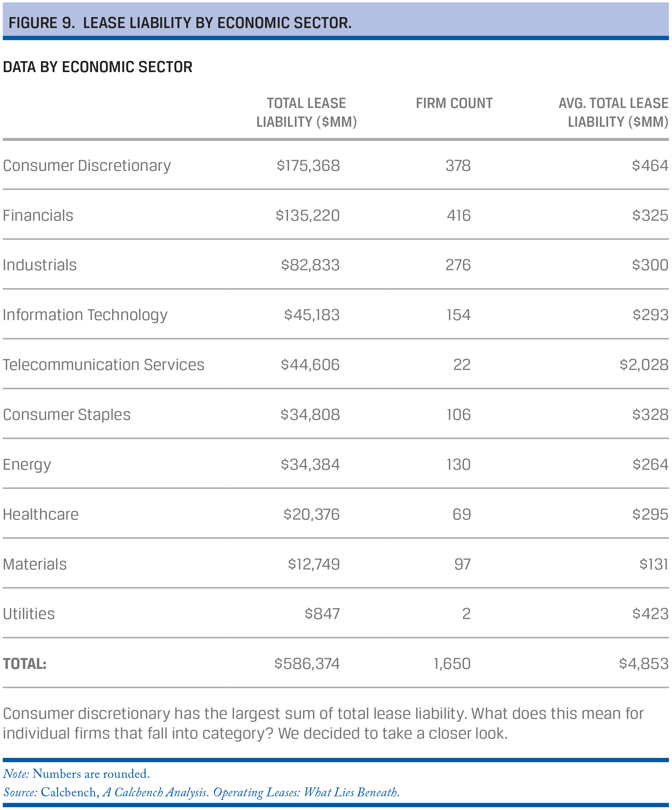Click the Firm Count column header
Image resolution: width=672 pixels, height=810 pixels.
(454, 103)
